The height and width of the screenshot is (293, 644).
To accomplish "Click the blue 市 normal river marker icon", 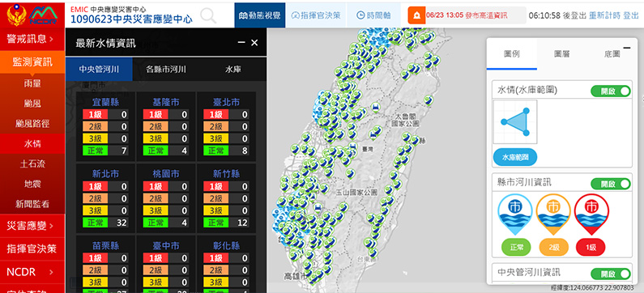I will point(515,214).
